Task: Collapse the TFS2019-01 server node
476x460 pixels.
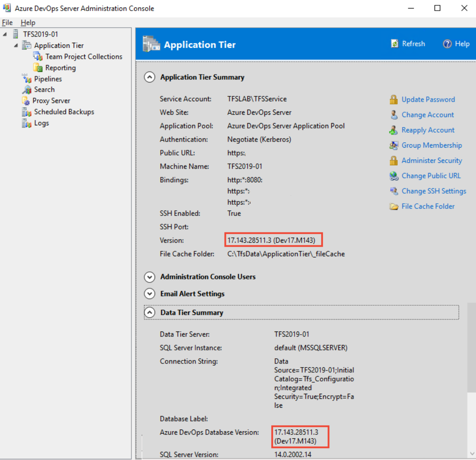Action: (x=5, y=34)
